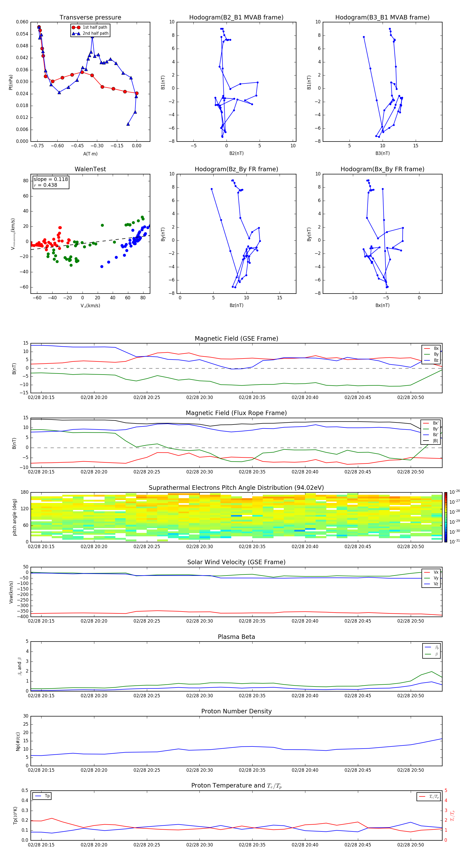Click the '10^-26' colorbar tick label

click(455, 492)
